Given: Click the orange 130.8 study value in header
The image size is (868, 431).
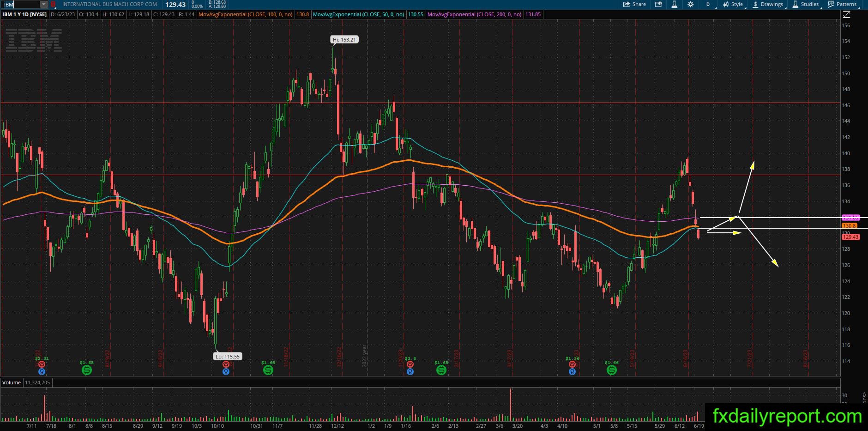Looking at the screenshot, I should [x=302, y=14].
